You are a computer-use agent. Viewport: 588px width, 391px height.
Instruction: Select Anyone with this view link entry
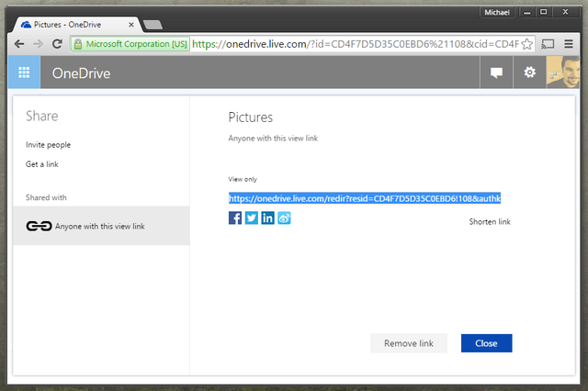pos(101,226)
